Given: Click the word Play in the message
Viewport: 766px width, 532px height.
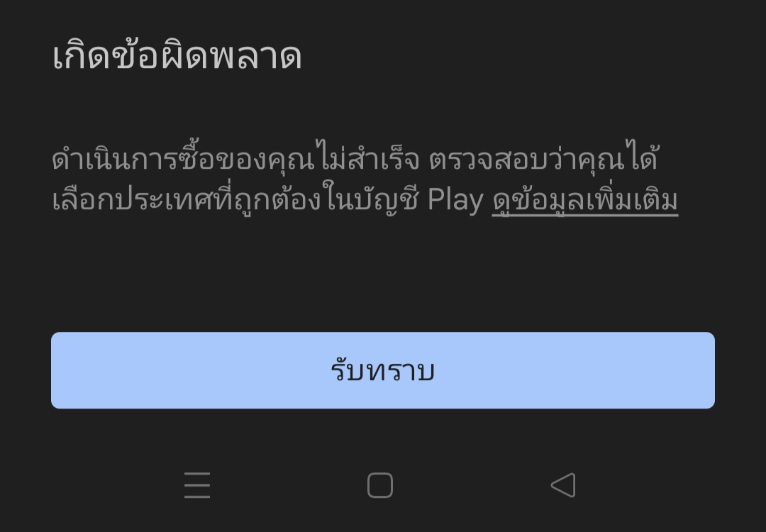Looking at the screenshot, I should (455, 200).
